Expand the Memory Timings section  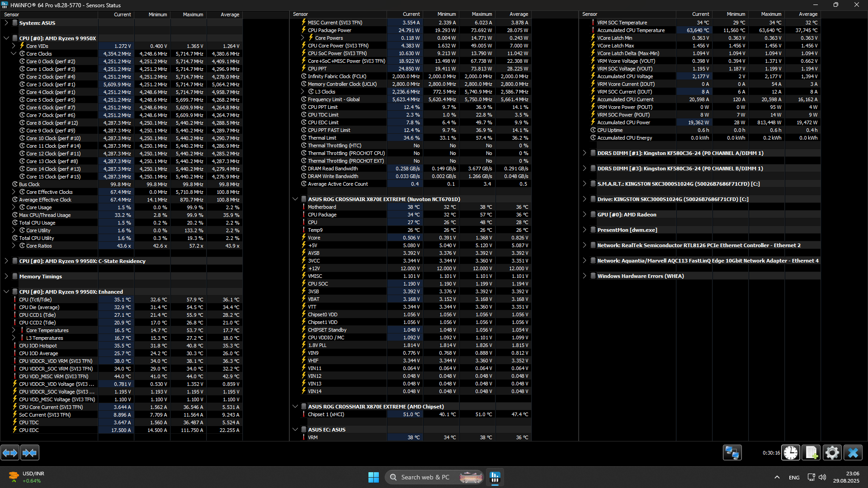pos(6,277)
